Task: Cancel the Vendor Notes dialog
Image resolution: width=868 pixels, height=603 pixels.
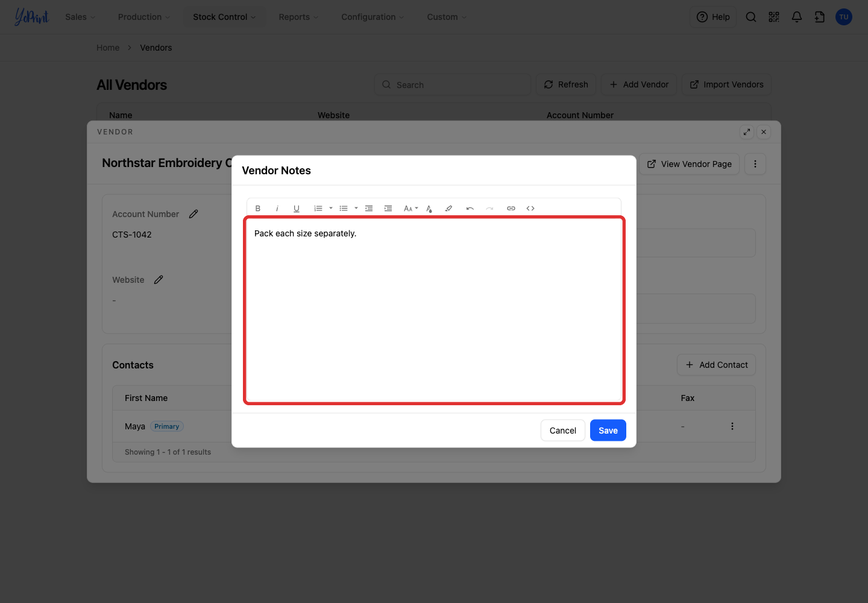Action: [563, 431]
